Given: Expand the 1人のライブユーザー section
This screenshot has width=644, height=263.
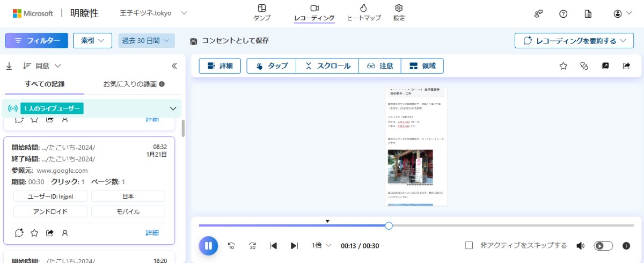Looking at the screenshot, I should [173, 108].
